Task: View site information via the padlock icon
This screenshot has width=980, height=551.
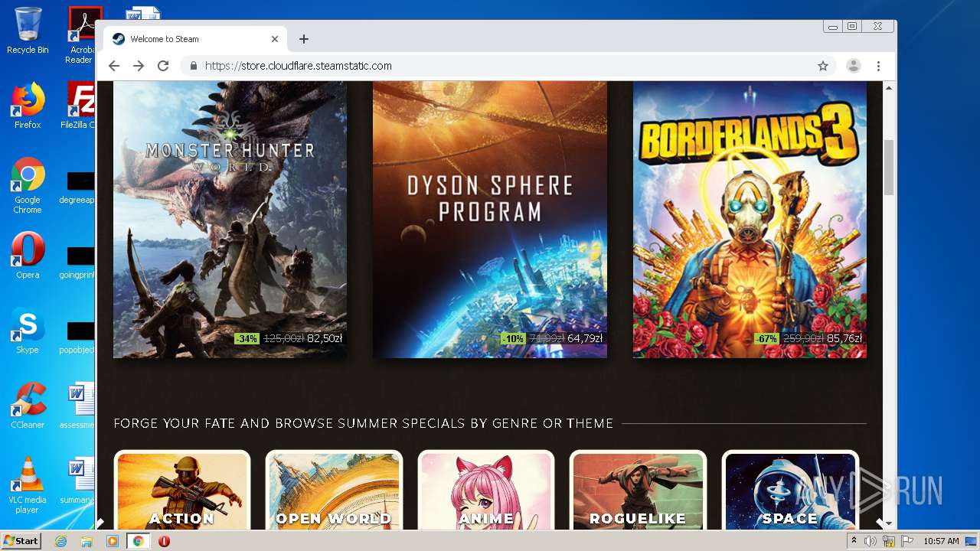Action: tap(194, 66)
